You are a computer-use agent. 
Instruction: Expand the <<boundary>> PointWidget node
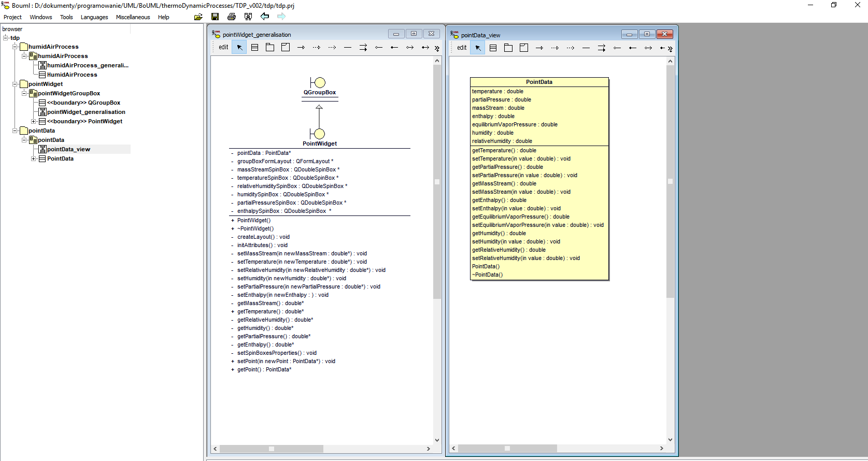tap(34, 121)
